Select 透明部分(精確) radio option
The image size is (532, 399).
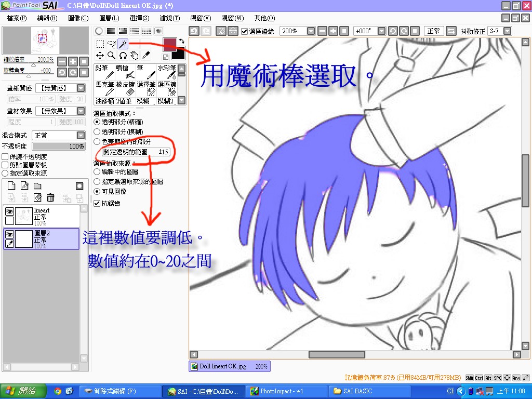[x=97, y=122]
